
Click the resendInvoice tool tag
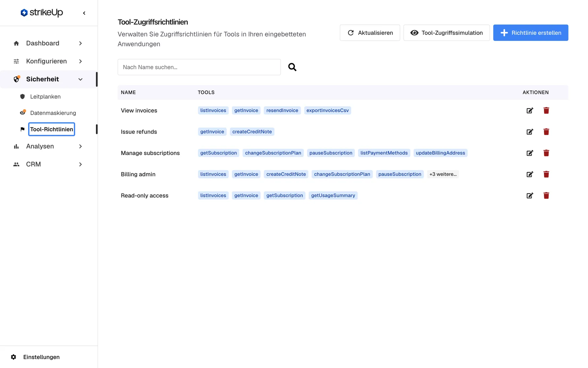(x=282, y=111)
